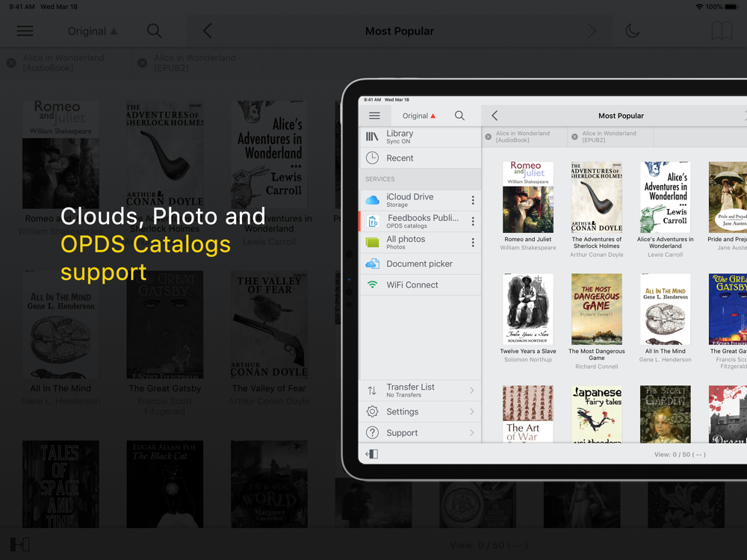Open Original sort dropdown in tablet

point(419,116)
